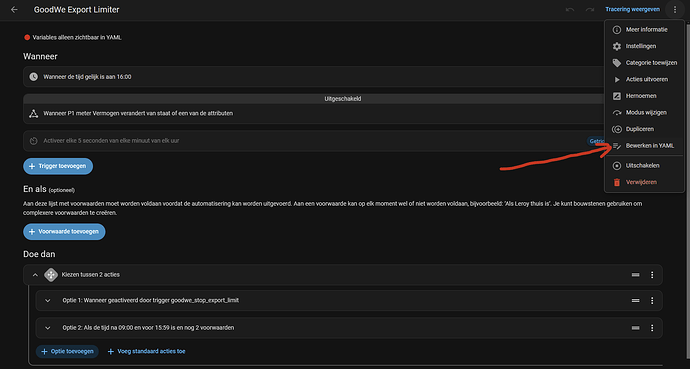Select Uitschakelen in the menu
The image size is (690, 369).
coord(644,166)
